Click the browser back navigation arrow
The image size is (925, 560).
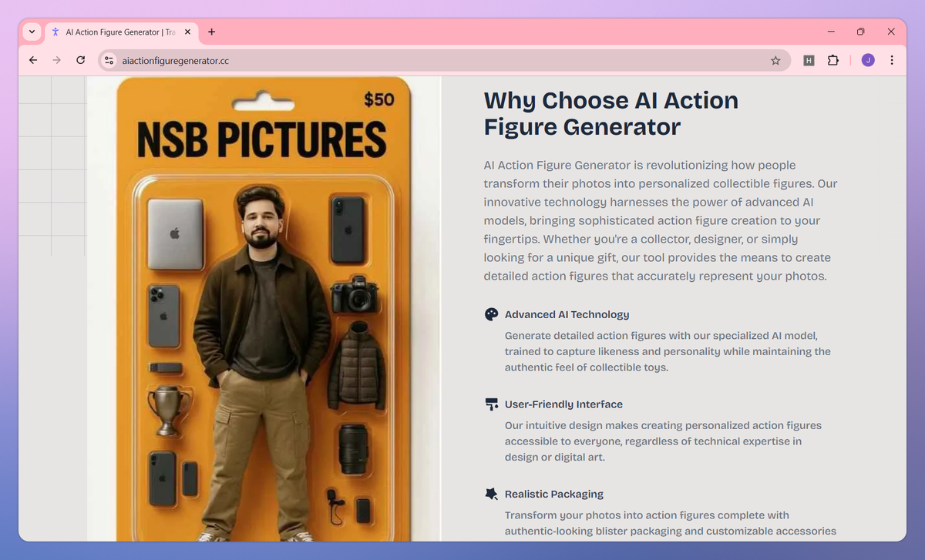pyautogui.click(x=32, y=60)
